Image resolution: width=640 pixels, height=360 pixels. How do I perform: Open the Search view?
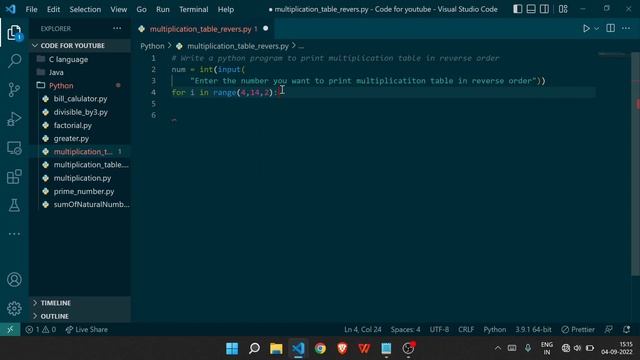click(x=14, y=61)
